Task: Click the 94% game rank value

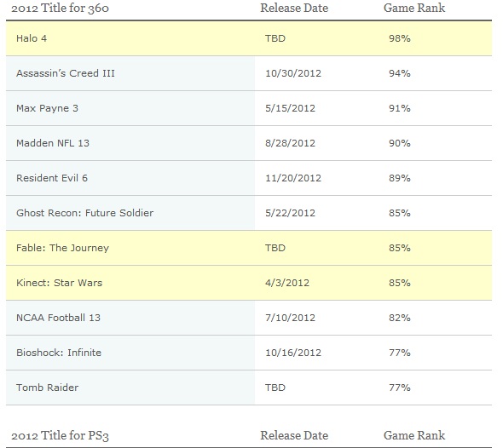Action: point(399,73)
